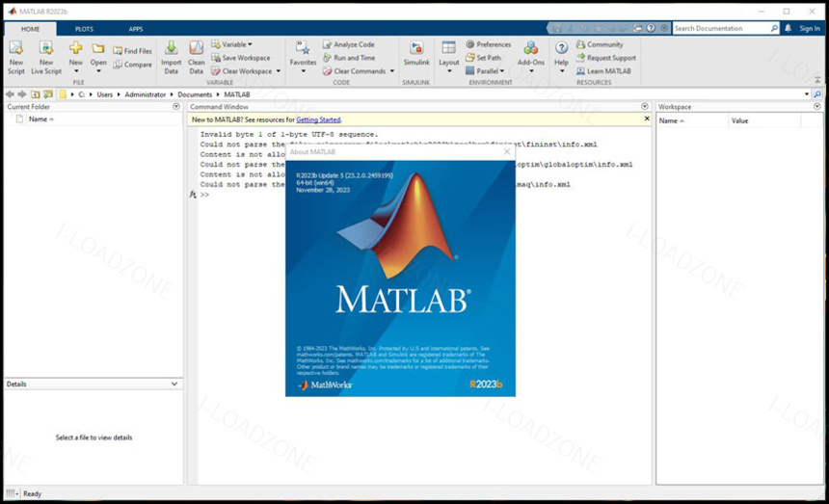Launch Simulink
829x504 pixels.
[416, 54]
